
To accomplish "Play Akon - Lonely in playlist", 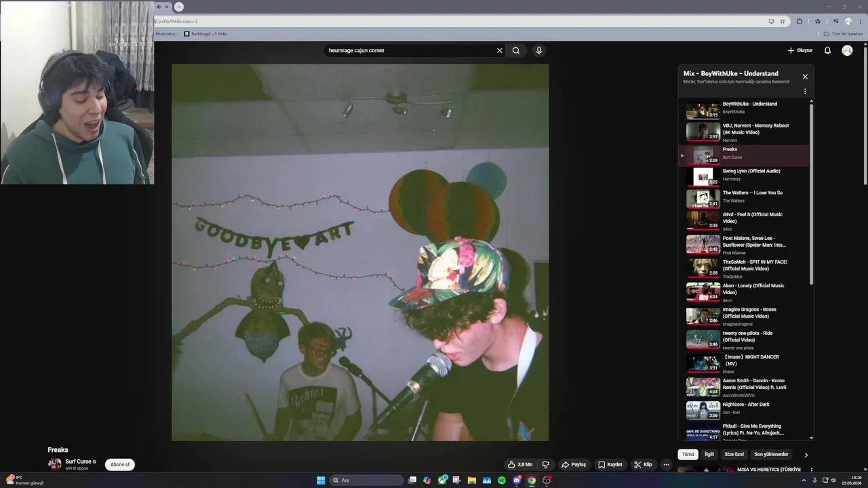I will click(744, 292).
